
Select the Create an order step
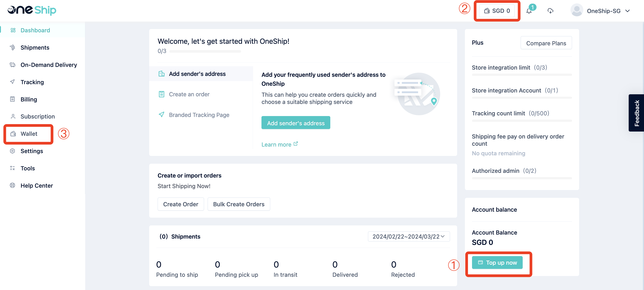tap(184, 94)
